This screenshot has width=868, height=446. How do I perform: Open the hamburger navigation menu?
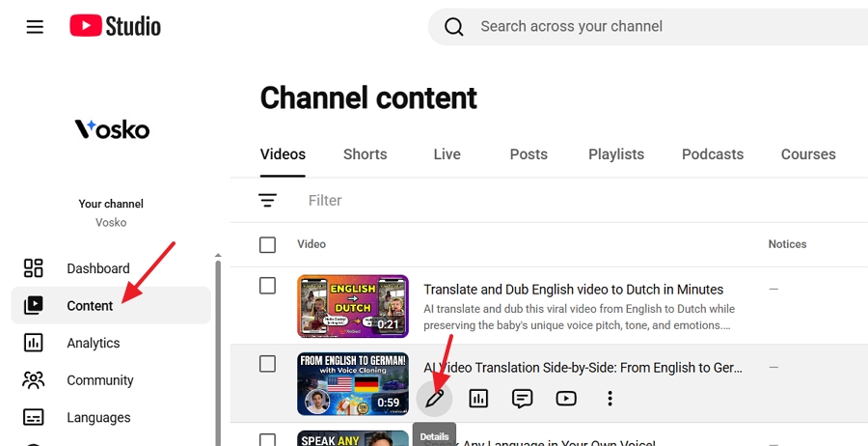pyautogui.click(x=35, y=27)
